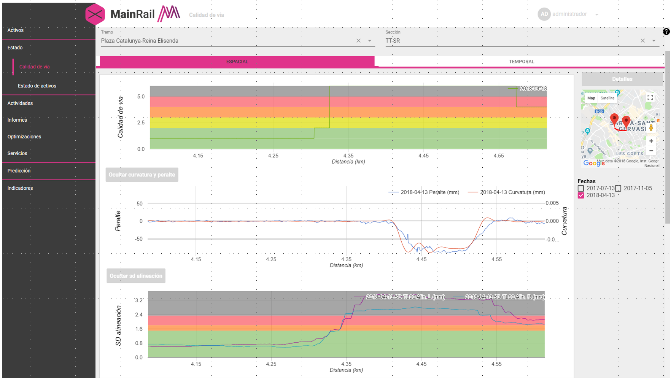
Task: Click the Google logo on the map
Action: click(594, 163)
